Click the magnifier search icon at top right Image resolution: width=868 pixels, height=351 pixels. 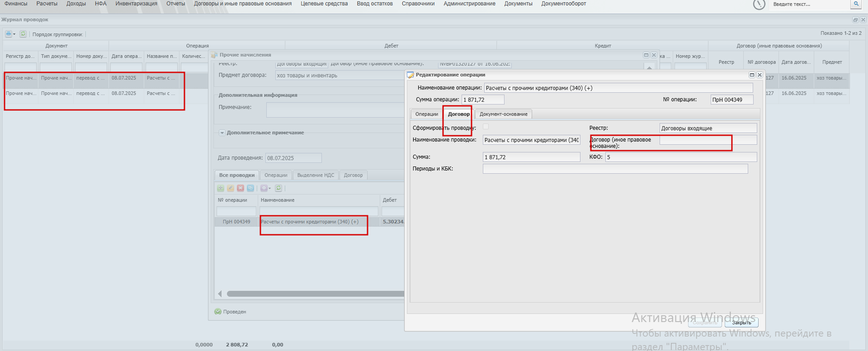coord(856,4)
